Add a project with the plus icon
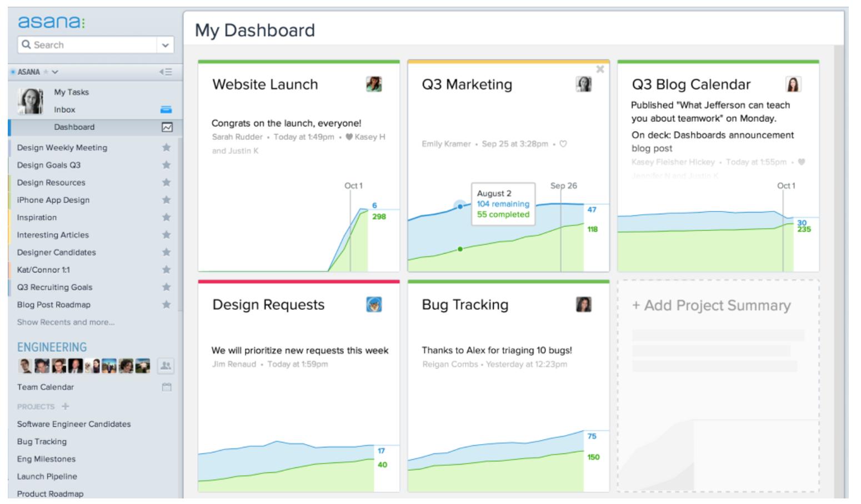The height and width of the screenshot is (504, 861). click(66, 406)
